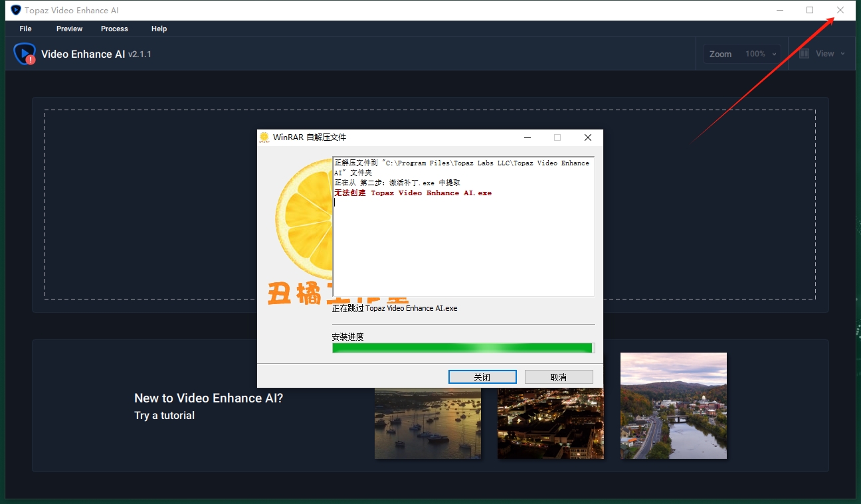Open the Help menu
Image resolution: width=861 pixels, height=504 pixels.
point(159,29)
